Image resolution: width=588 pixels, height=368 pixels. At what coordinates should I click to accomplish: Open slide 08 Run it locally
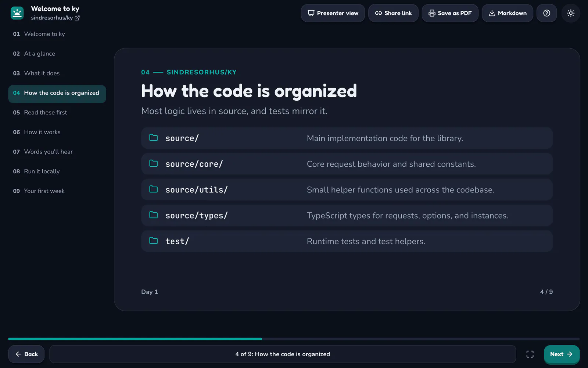click(x=57, y=171)
